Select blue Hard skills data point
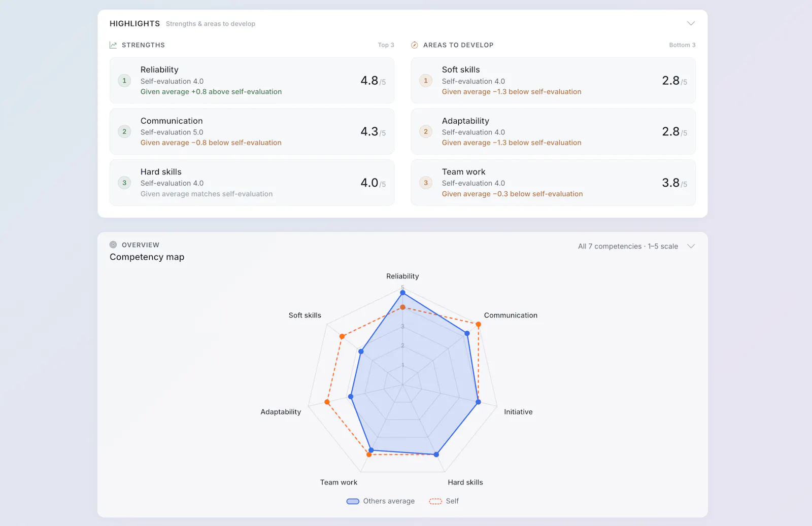812x526 pixels. [436, 454]
